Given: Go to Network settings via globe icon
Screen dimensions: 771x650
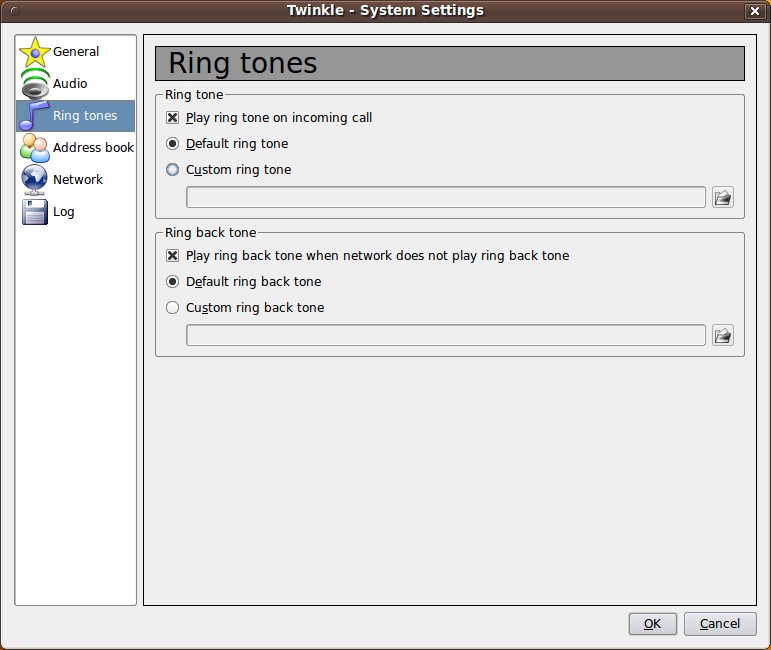Looking at the screenshot, I should (34, 180).
